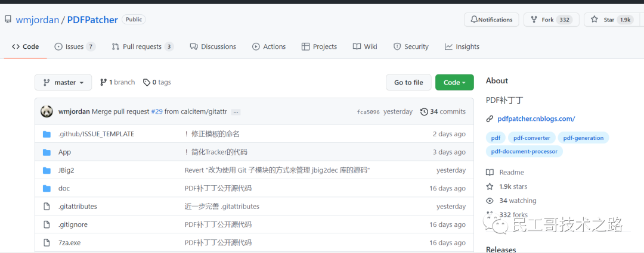
Task: Open pdfpatcher.cnblogs.com website link
Action: point(536,119)
